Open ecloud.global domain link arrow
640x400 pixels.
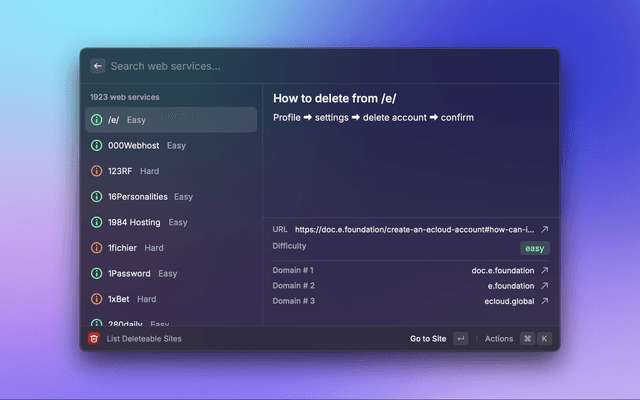click(545, 301)
